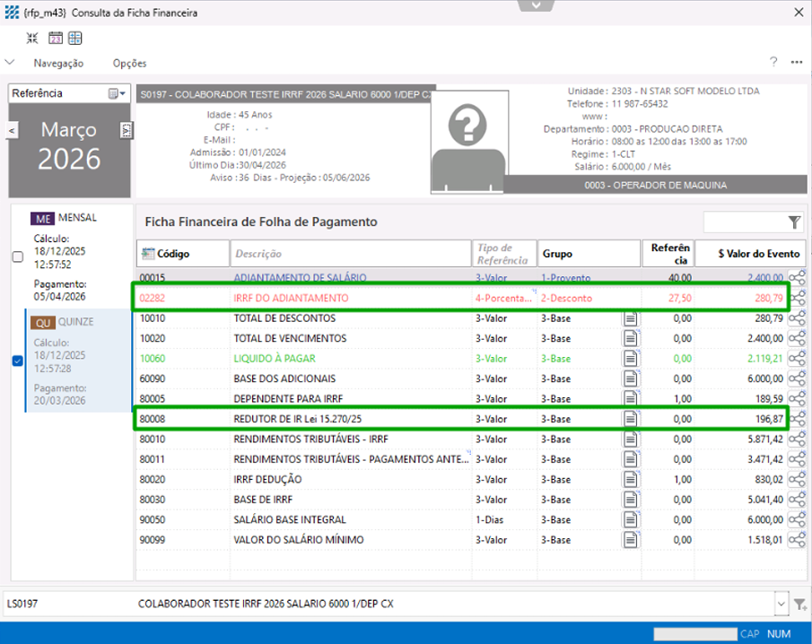The height and width of the screenshot is (644, 812).
Task: Click the add-filter funnel icon at bottom right
Action: [x=800, y=605]
